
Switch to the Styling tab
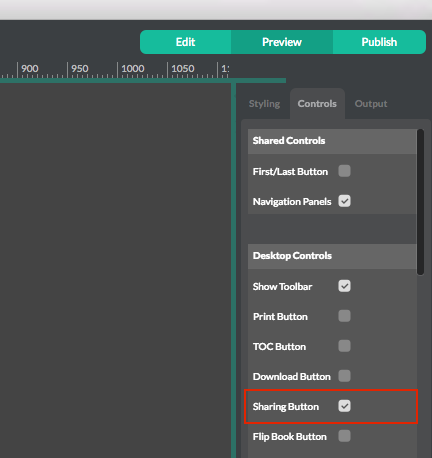(264, 104)
